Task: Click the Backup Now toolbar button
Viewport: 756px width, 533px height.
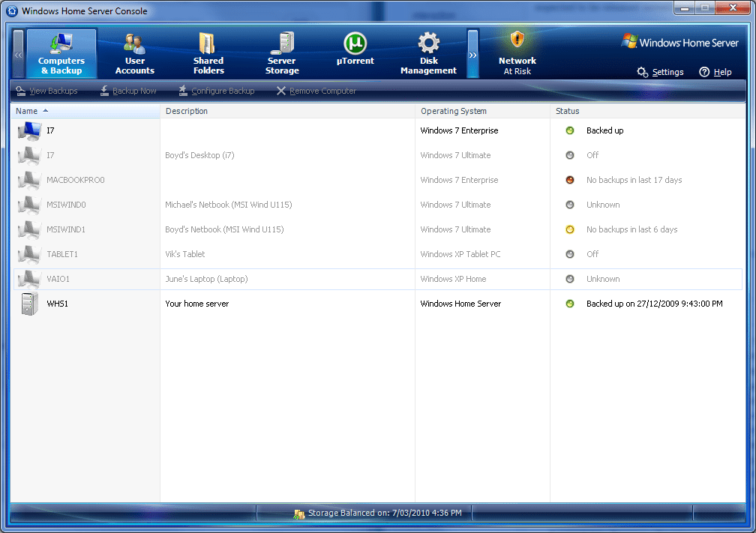Action: [128, 91]
